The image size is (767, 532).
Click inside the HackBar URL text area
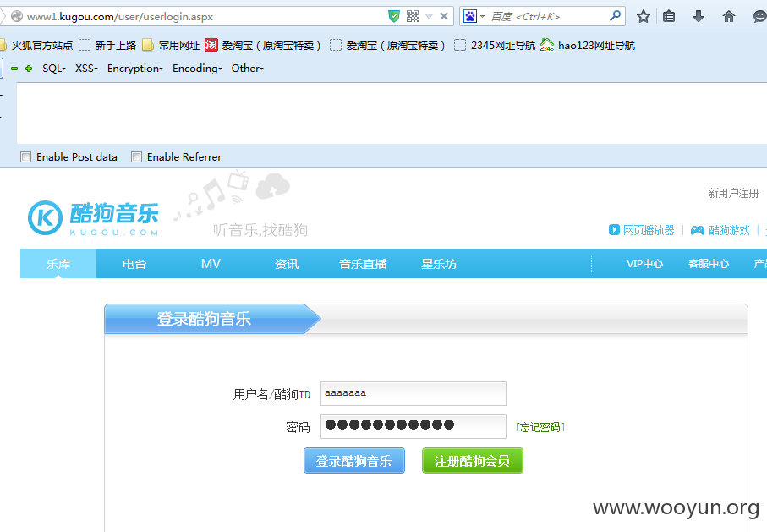click(x=392, y=113)
